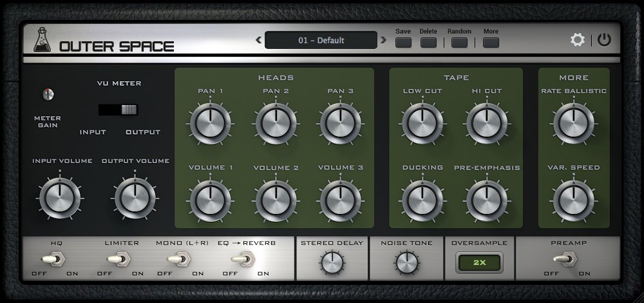Open the 01 – Default preset dropdown
Viewport: 644px width, 303px height.
point(321,40)
